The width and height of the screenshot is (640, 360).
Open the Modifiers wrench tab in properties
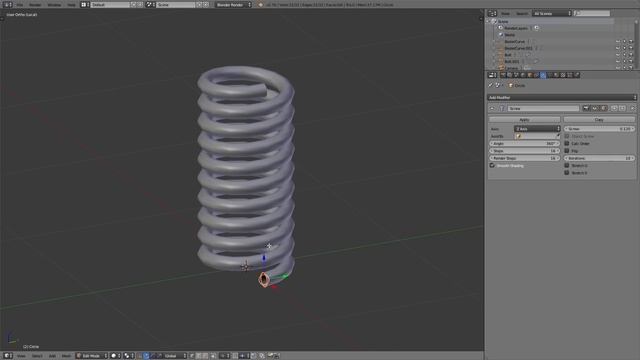click(543, 75)
